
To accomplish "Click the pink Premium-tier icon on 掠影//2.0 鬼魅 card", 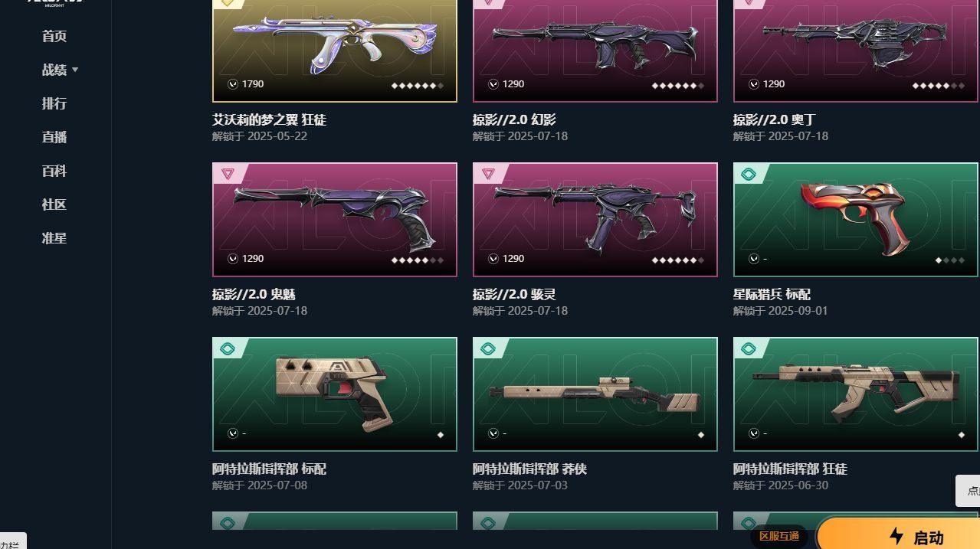I will [228, 175].
